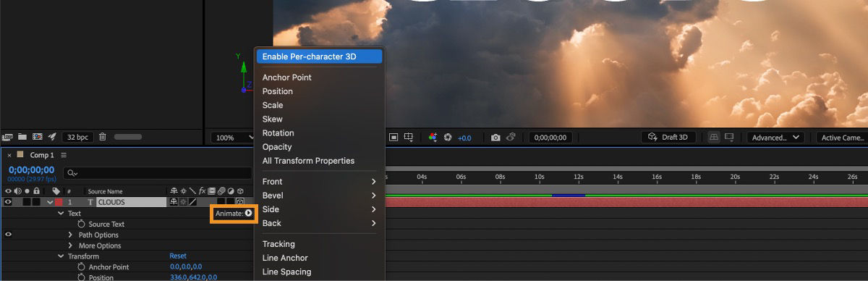This screenshot has width=868, height=281.
Task: Choose Line Spacing from the Animate menu
Action: pyautogui.click(x=287, y=272)
